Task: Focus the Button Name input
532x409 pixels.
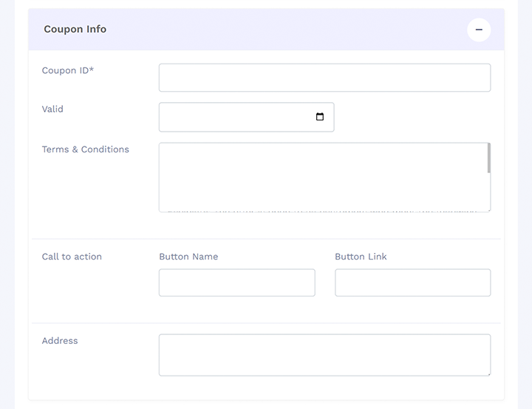Action: point(236,283)
